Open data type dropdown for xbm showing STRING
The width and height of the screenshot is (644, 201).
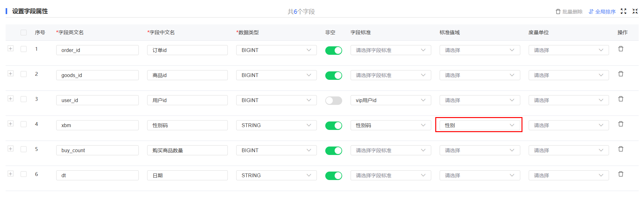coord(276,125)
